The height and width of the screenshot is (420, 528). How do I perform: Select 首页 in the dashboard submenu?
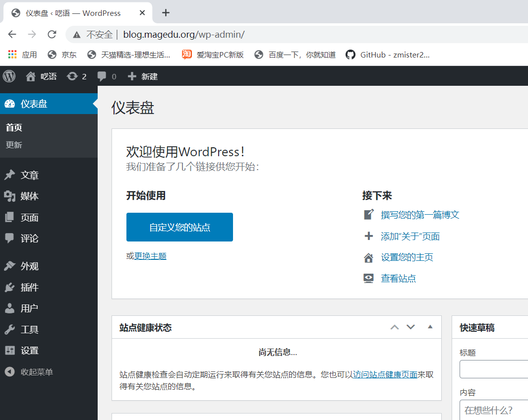pos(14,127)
